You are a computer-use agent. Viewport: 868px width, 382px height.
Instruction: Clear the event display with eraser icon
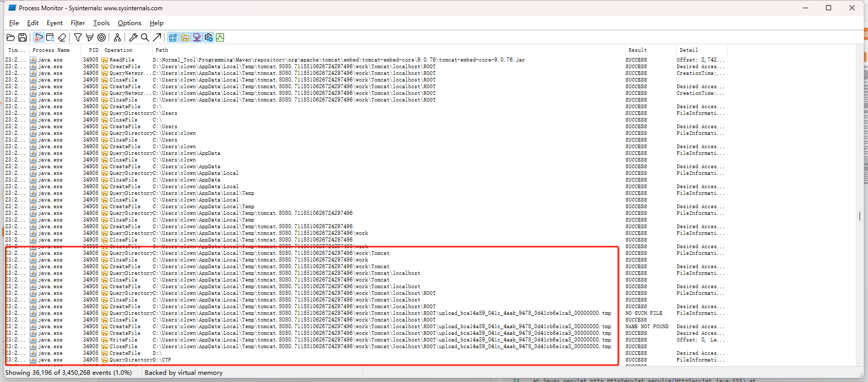(62, 37)
